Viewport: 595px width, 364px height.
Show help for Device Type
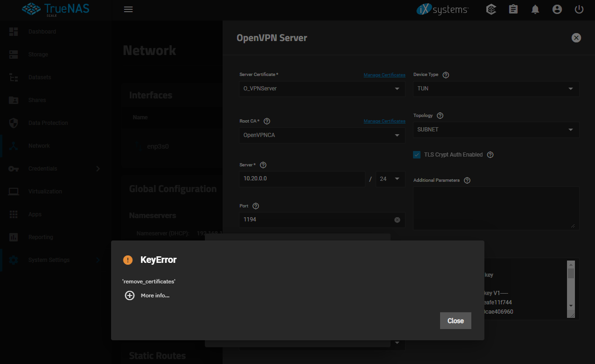point(446,75)
